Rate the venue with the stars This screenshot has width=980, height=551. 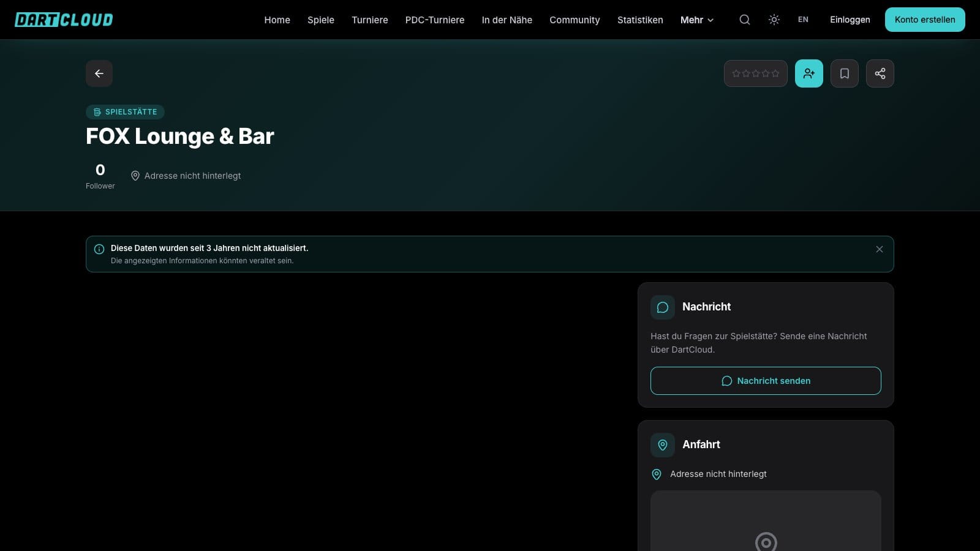756,73
